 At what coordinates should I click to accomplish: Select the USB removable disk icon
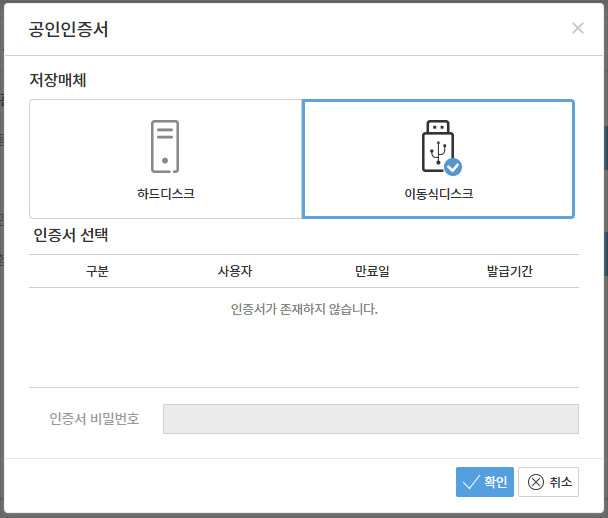tap(435, 145)
